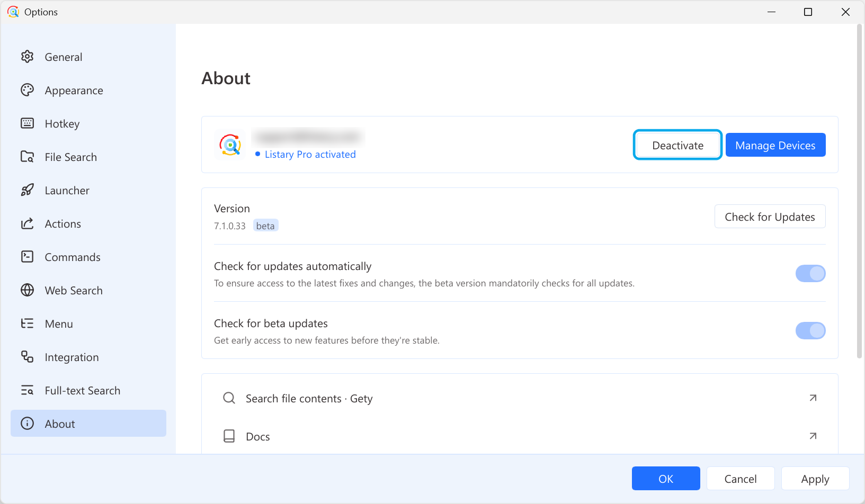Toggle Check for beta updates switch
Screen dimensions: 865x504
[810, 331]
